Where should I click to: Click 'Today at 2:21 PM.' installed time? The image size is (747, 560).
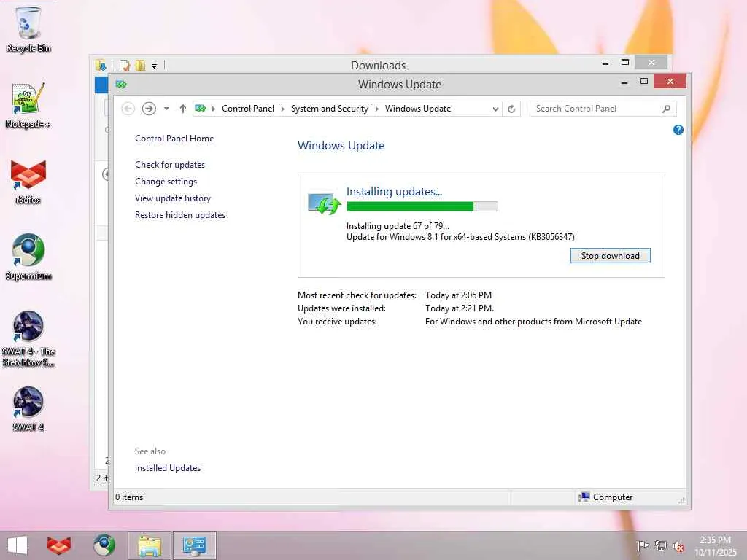460,308
